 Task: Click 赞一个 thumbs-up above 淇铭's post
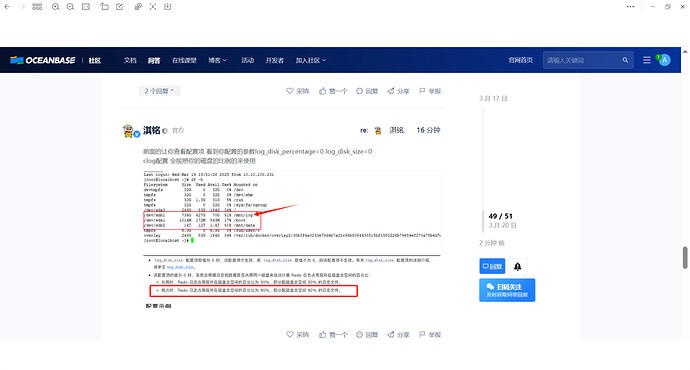(x=333, y=91)
